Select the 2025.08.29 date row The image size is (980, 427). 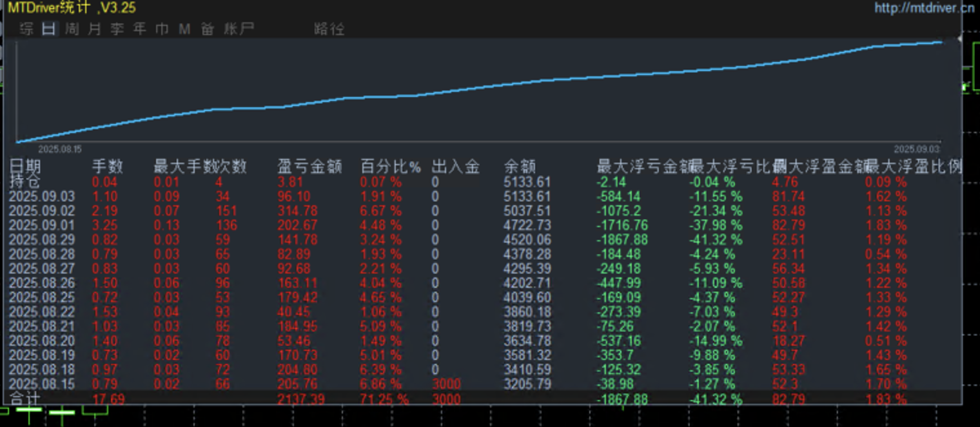click(41, 240)
